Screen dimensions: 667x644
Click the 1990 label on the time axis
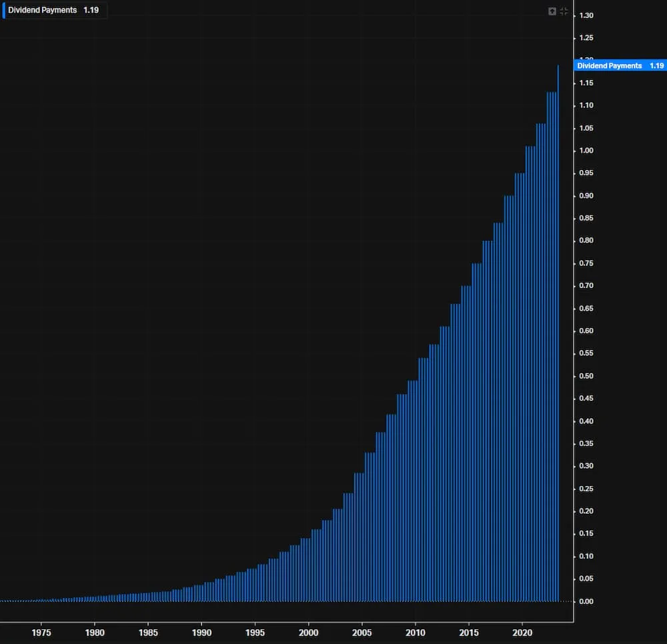(201, 633)
